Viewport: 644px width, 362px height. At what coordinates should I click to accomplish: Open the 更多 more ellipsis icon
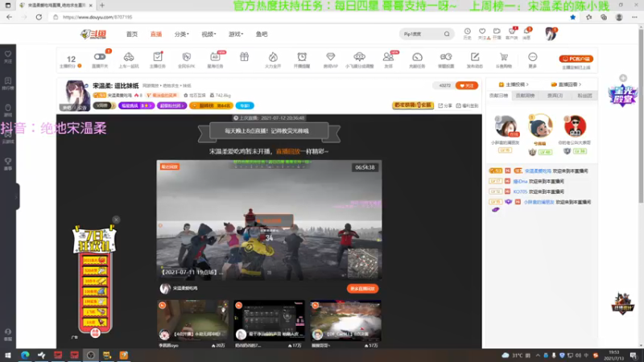coord(533,60)
